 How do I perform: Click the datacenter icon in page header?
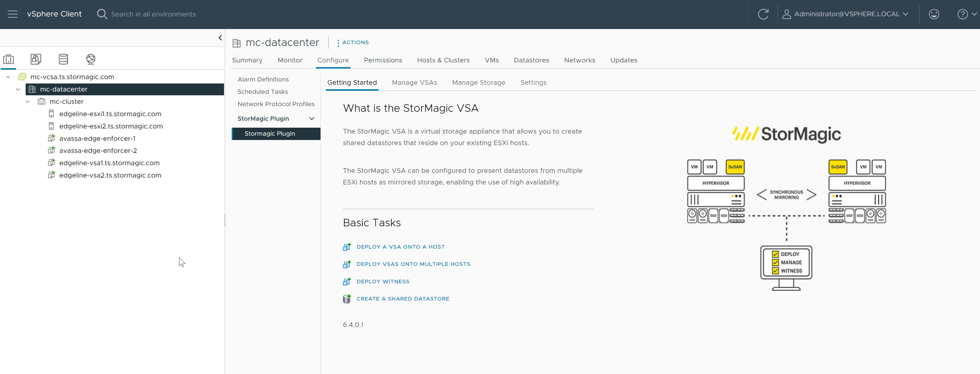(237, 43)
